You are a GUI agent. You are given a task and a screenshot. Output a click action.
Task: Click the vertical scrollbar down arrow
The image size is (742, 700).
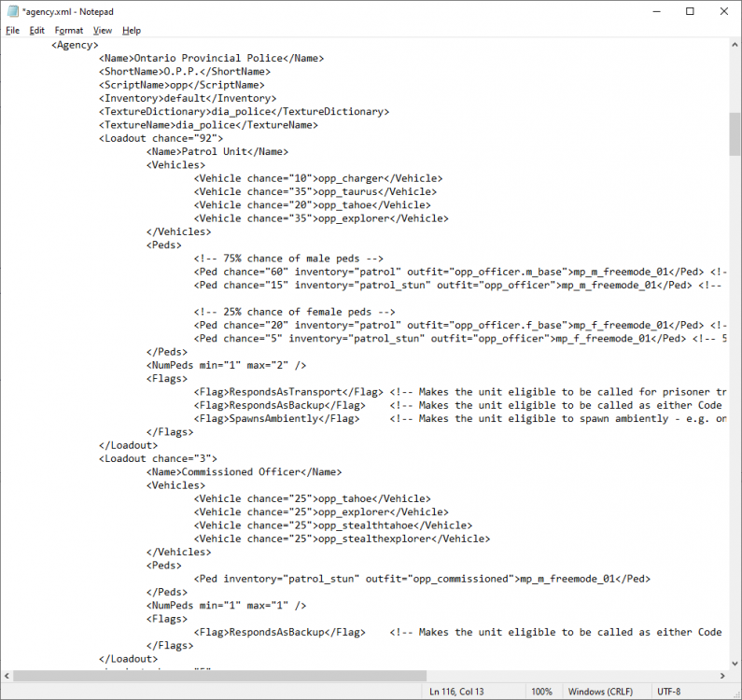[735, 663]
